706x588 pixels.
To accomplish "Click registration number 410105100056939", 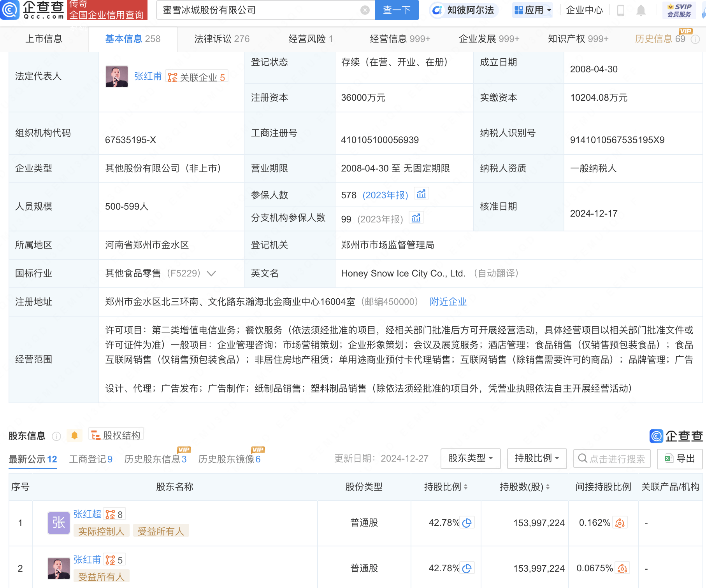I will (x=380, y=140).
